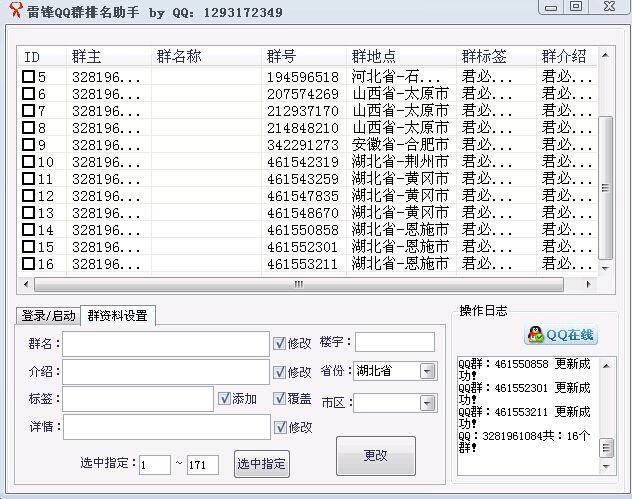Click location cell 安徽省-合肥市
Screen dimensions: 632x499
(x=400, y=144)
